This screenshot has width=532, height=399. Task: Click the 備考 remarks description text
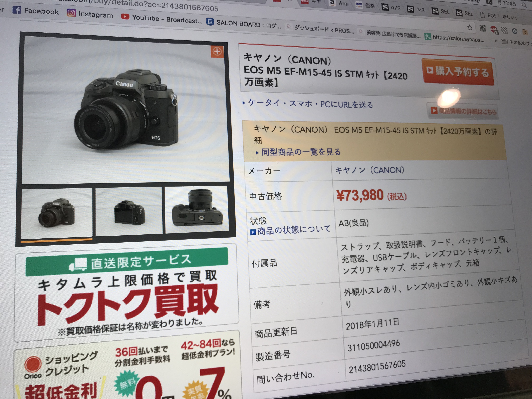click(x=431, y=292)
